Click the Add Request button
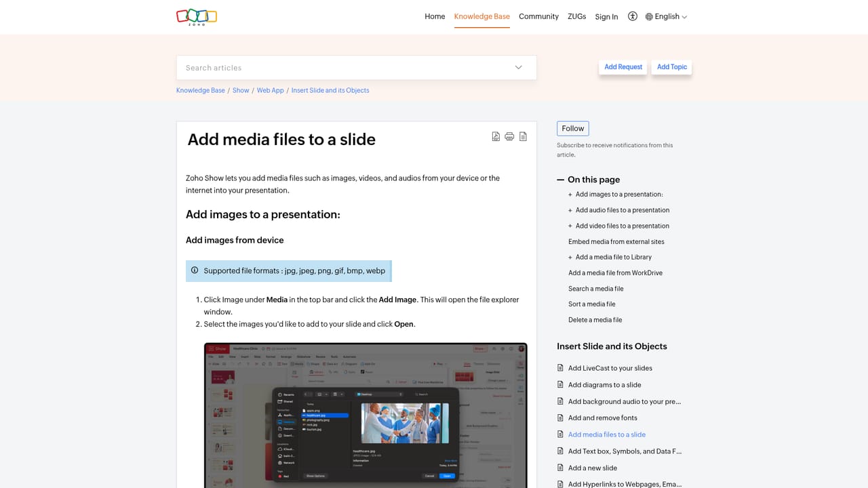This screenshot has width=868, height=488. [623, 67]
